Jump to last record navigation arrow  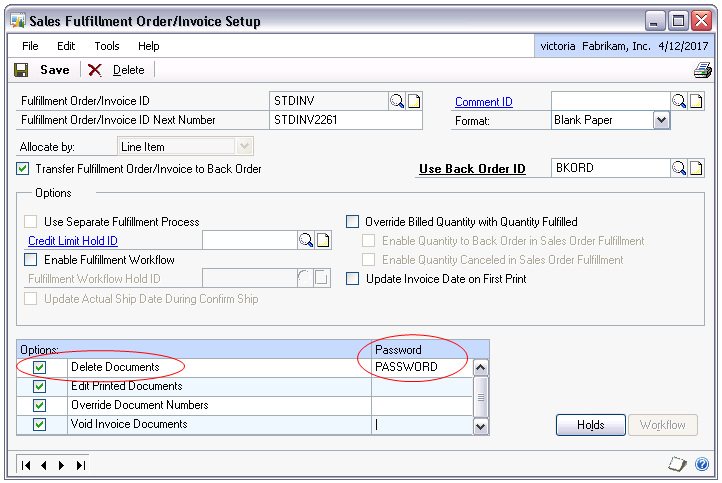(x=81, y=465)
